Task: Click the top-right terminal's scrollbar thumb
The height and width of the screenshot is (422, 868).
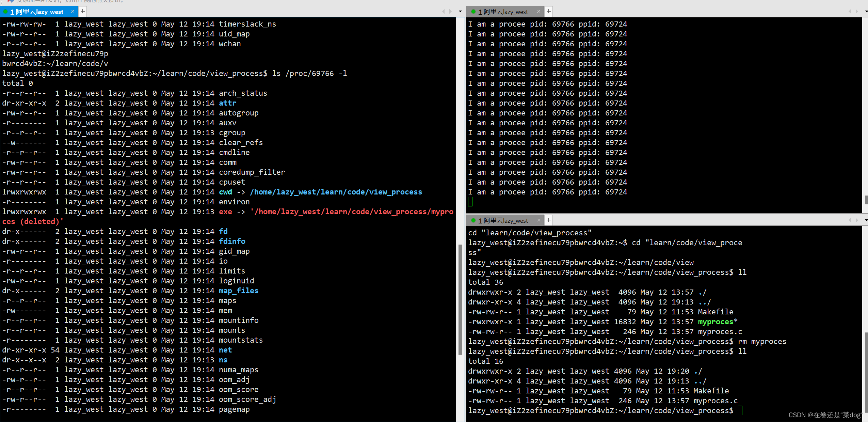Action: [x=866, y=200]
